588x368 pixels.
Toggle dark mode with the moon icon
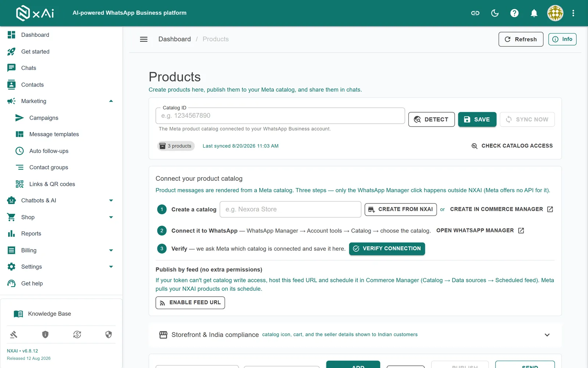point(495,13)
